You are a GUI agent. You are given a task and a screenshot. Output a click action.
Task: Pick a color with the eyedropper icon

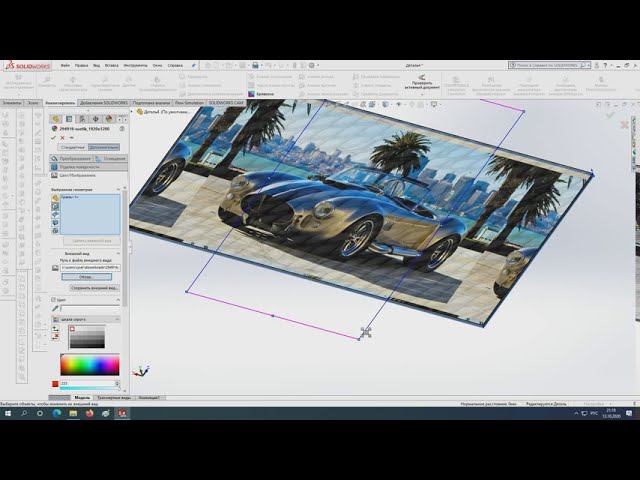tap(55, 308)
